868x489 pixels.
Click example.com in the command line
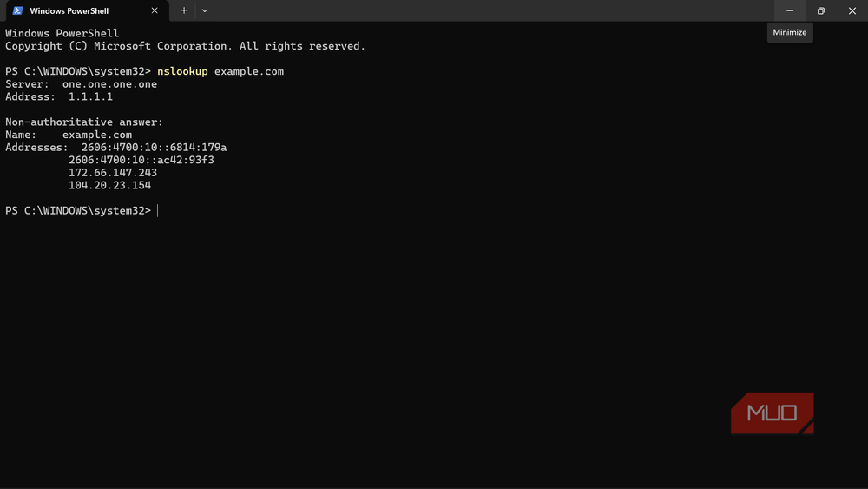[249, 71]
